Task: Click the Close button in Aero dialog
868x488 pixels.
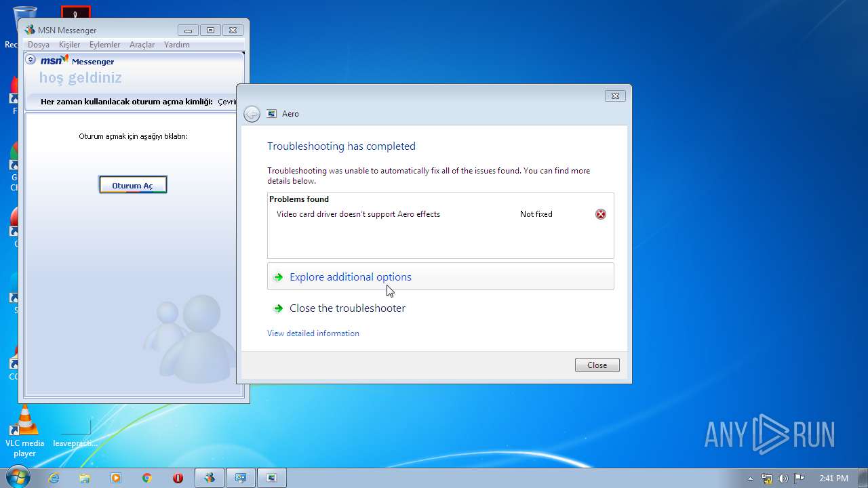Action: [597, 365]
